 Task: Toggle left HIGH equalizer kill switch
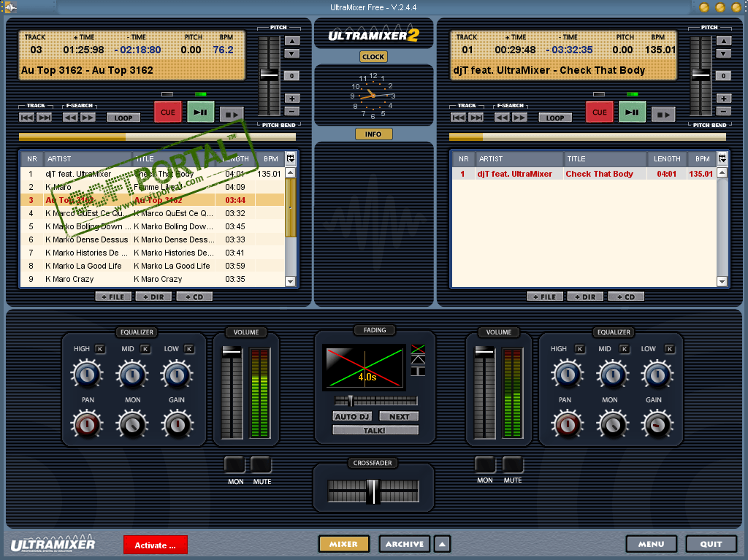pos(100,349)
